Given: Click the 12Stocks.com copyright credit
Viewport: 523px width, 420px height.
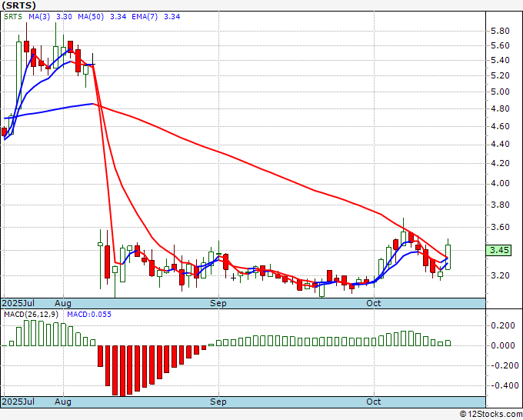Looking at the screenshot, I should [x=491, y=414].
